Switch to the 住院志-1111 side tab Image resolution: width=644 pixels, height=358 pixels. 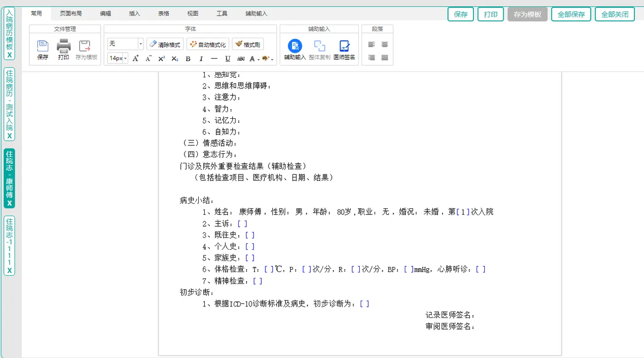[9, 241]
